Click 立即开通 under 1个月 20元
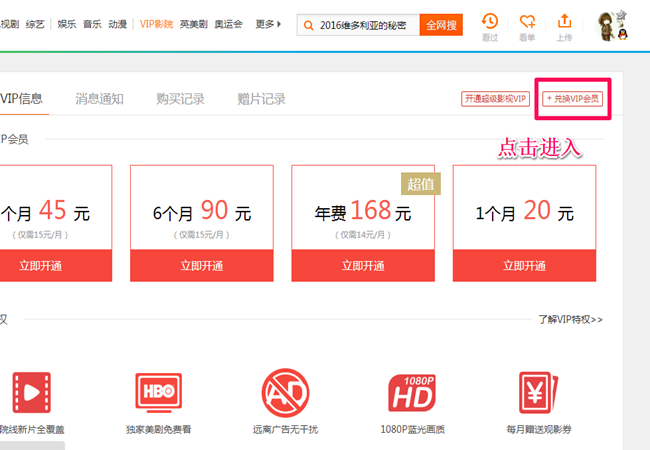Viewport: 650px width, 450px height. coord(524,266)
